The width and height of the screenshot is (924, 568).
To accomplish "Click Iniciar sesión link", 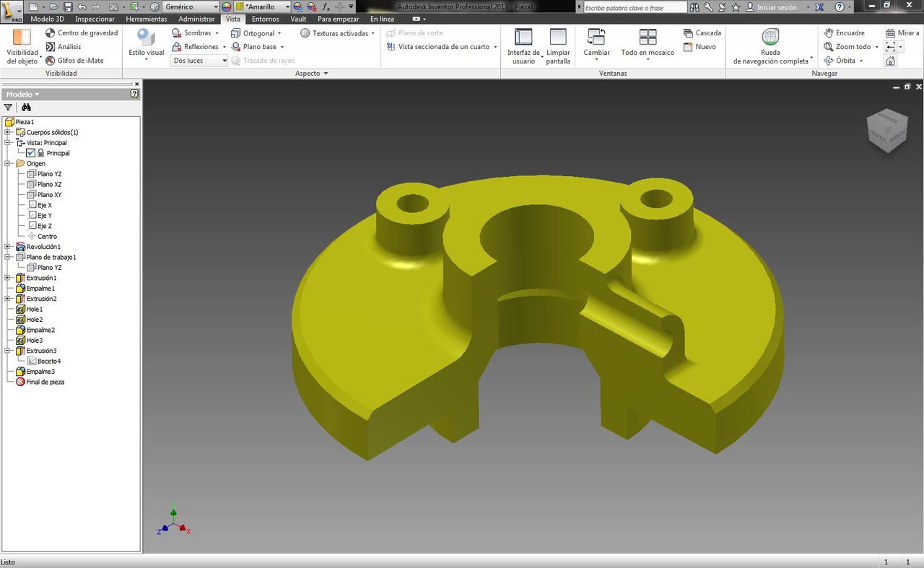I will click(x=772, y=7).
